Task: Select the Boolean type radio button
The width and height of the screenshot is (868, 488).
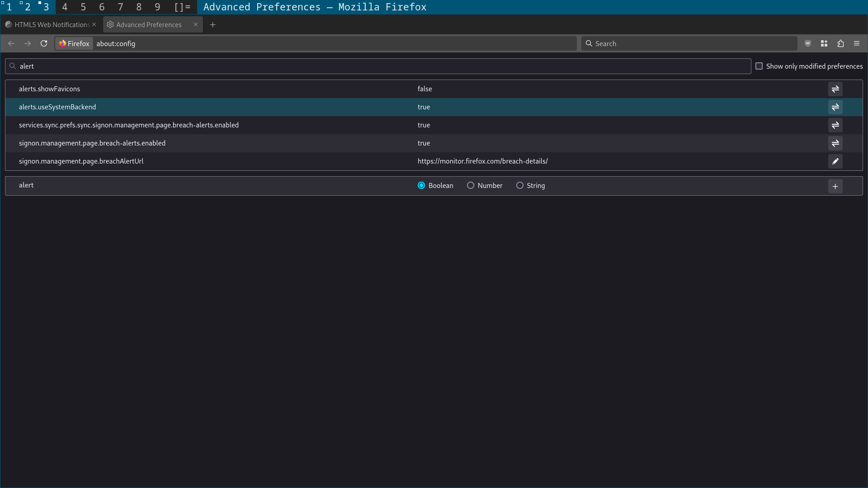Action: pyautogui.click(x=421, y=185)
